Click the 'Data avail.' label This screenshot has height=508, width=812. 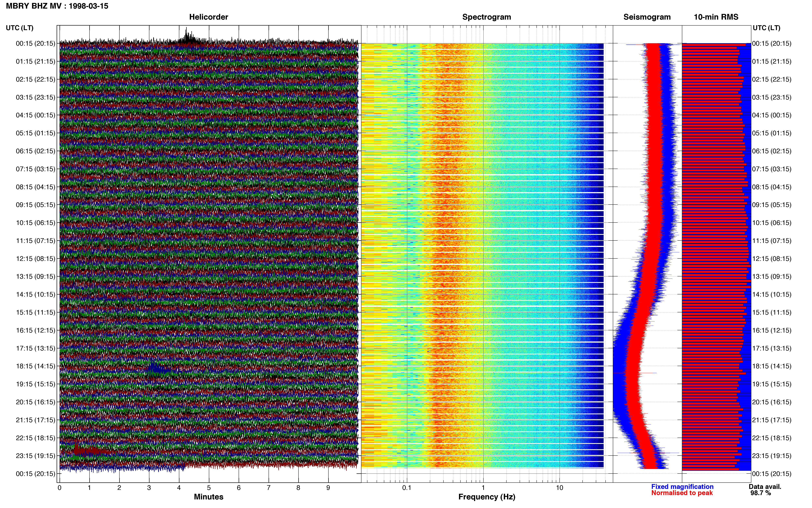tap(765, 486)
